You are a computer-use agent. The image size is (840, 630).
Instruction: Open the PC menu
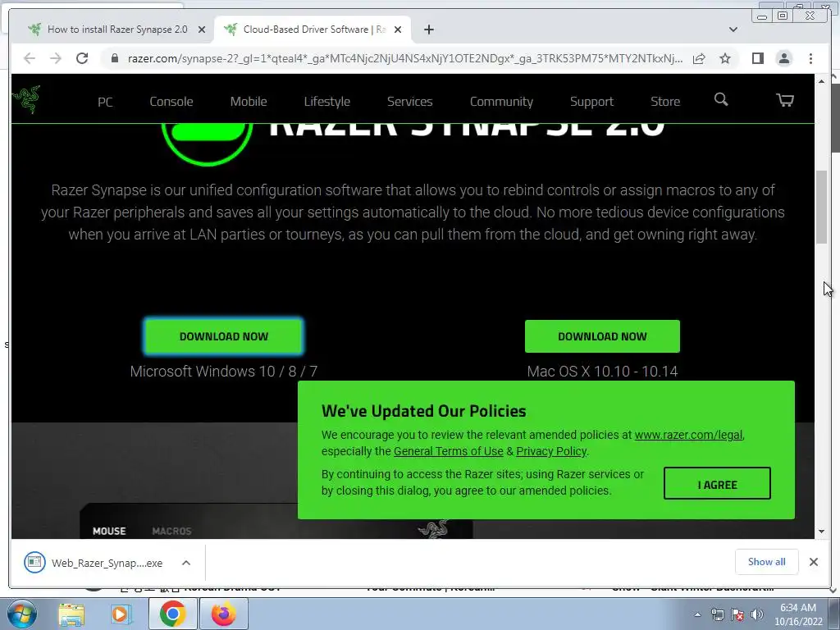(105, 102)
